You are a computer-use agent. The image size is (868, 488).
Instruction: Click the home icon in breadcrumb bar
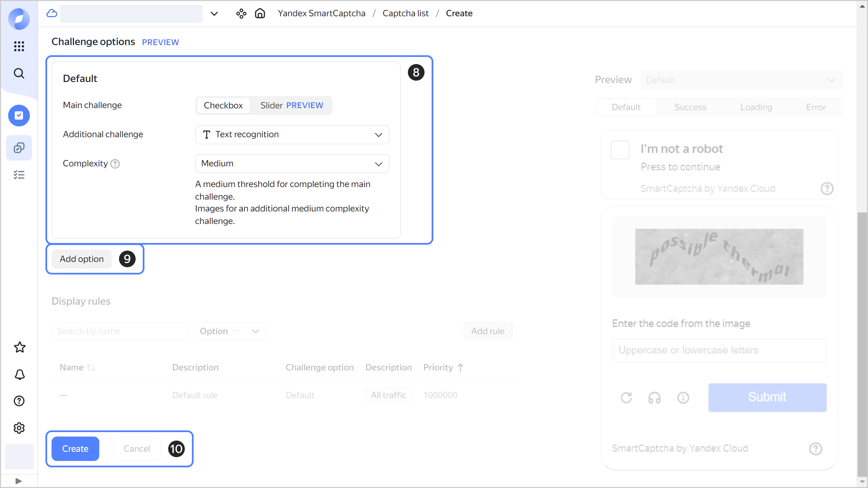point(260,13)
